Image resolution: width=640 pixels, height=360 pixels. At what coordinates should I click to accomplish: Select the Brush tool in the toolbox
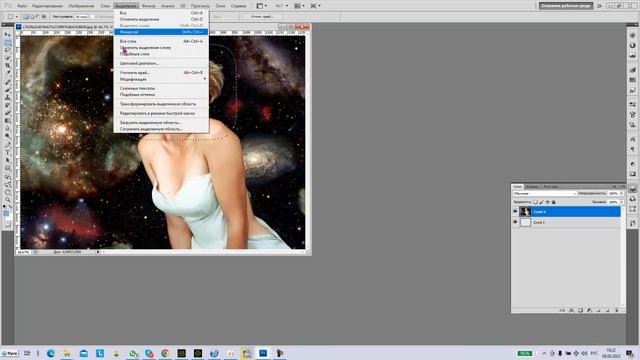click(x=7, y=90)
